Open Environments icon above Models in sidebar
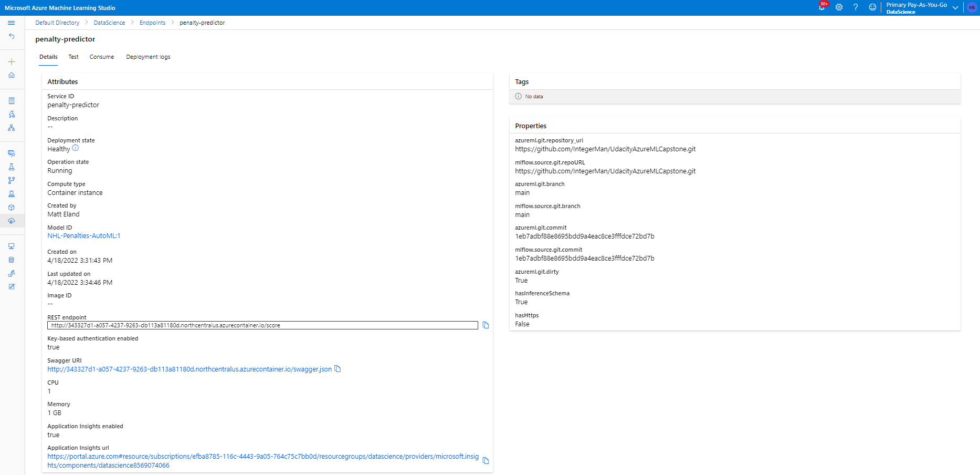Screen dimensions: 980x475 (11, 194)
